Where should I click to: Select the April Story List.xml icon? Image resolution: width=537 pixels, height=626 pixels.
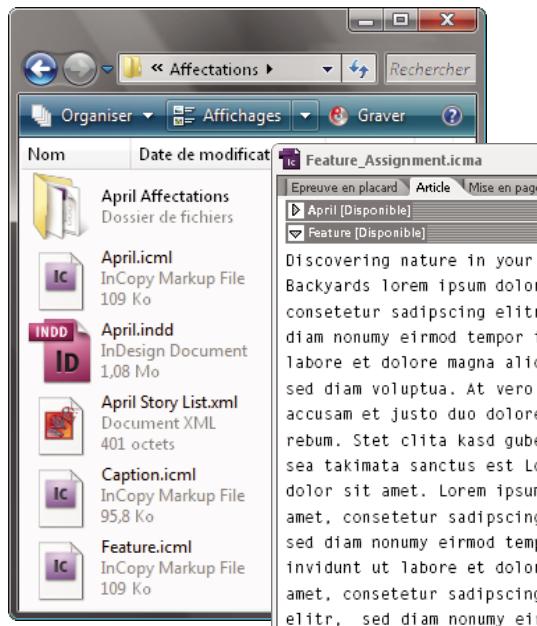(x=61, y=426)
